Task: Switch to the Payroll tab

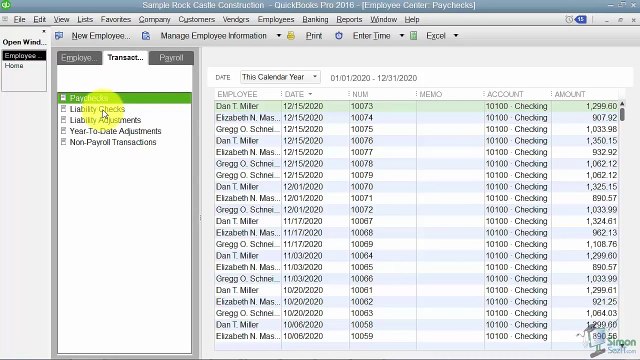Action: (x=171, y=58)
